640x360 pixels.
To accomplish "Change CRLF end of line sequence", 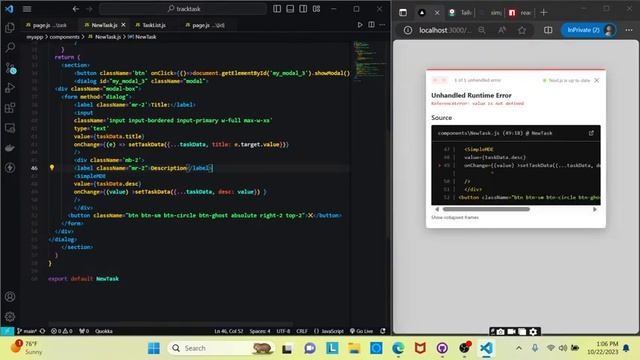I will pyautogui.click(x=302, y=331).
